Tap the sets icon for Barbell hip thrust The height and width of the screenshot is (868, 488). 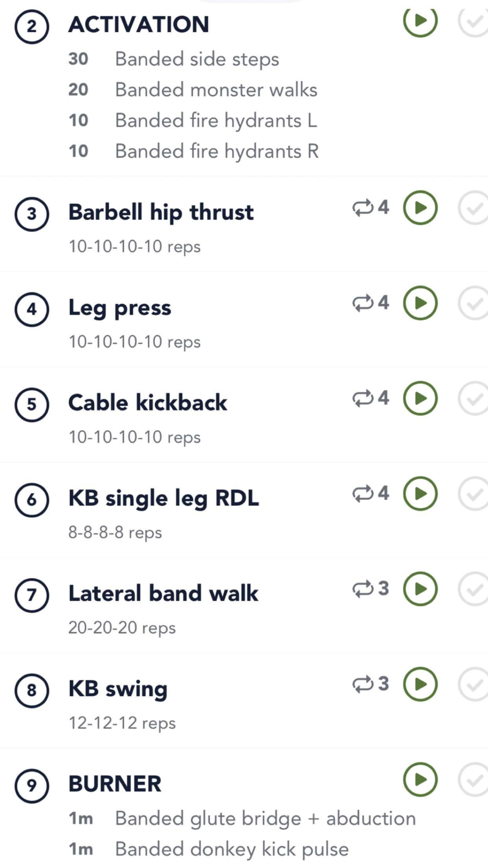coord(371,208)
